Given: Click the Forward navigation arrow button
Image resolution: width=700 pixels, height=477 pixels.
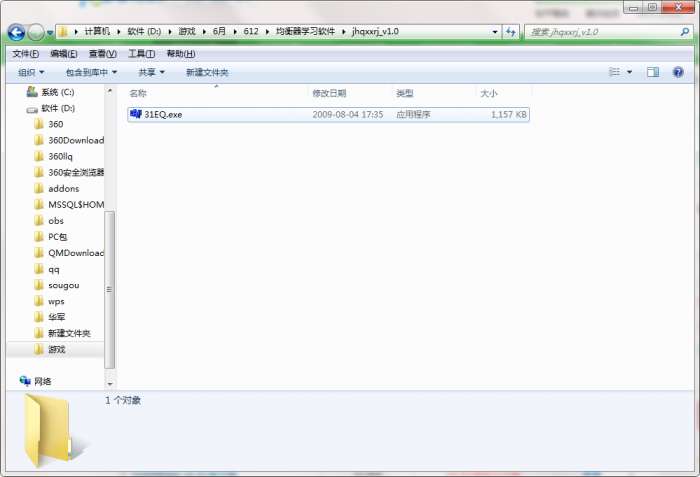Looking at the screenshot, I should tap(36, 32).
